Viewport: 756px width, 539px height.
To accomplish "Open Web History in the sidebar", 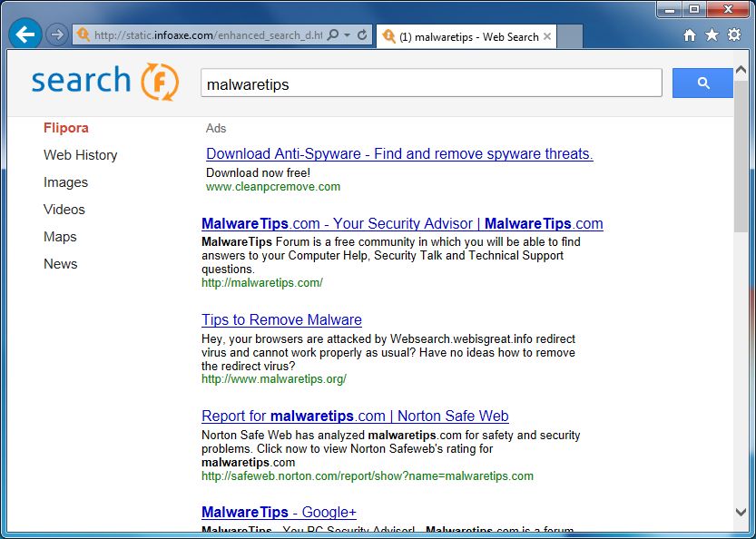I will [x=80, y=155].
